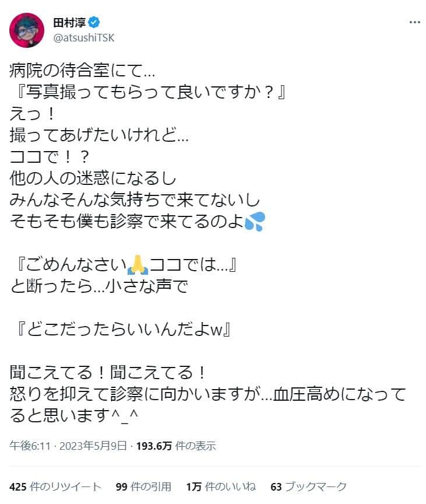Expand more actions via the ellipsis control
This screenshot has width=426, height=504.
[415, 23]
